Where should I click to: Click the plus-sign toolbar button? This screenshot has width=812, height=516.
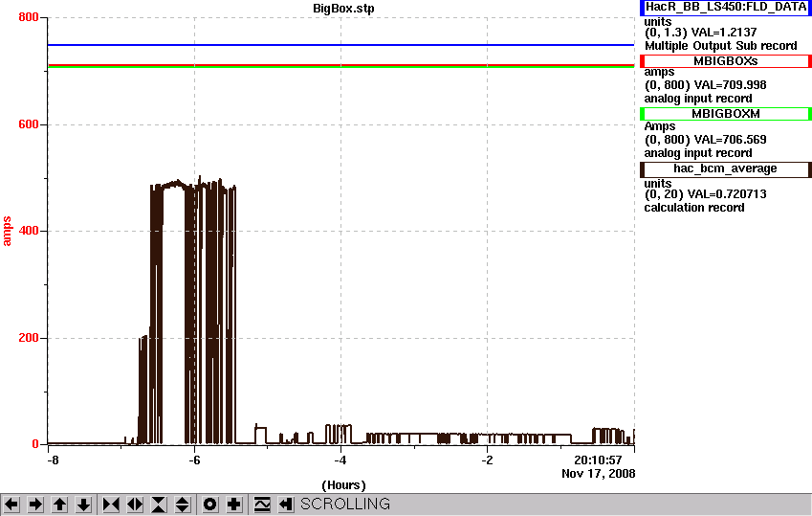click(233, 505)
